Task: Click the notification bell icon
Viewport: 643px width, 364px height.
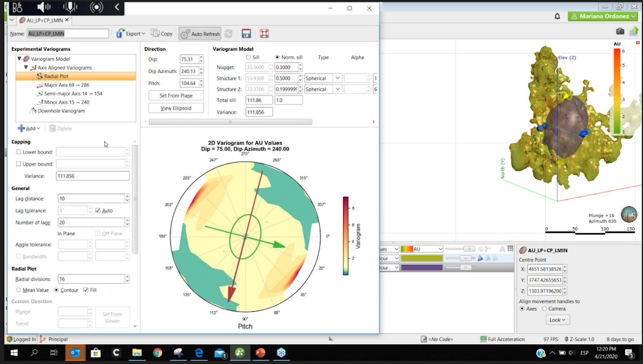Action: coord(557,17)
